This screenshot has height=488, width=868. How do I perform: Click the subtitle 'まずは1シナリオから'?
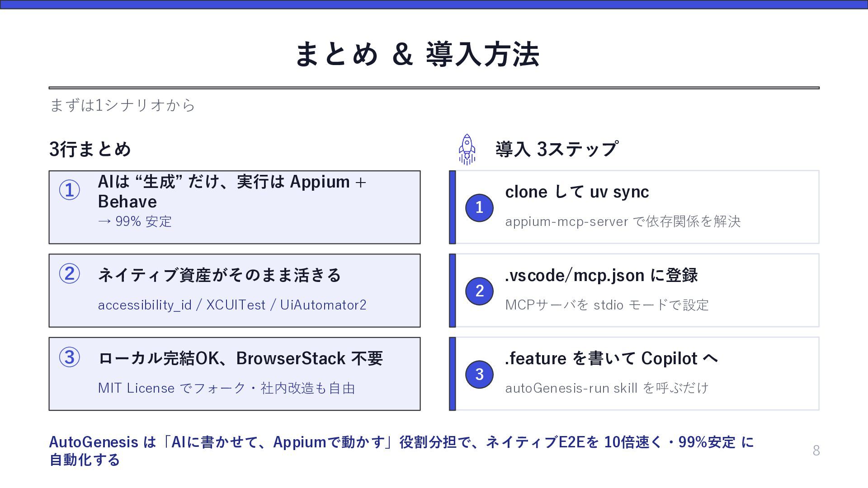(x=122, y=105)
